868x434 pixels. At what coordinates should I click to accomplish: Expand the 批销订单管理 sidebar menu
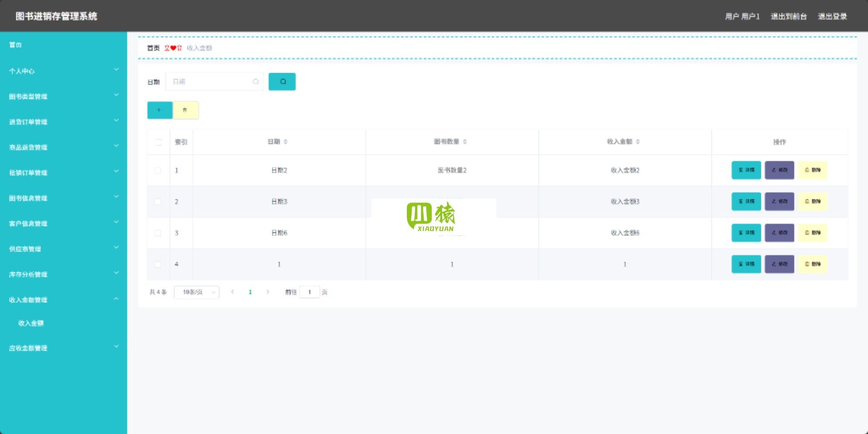(64, 173)
